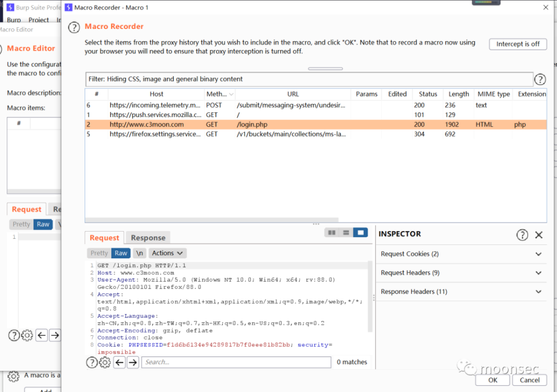Close the Inspector panel with X
This screenshot has width=557, height=392.
[x=539, y=235]
